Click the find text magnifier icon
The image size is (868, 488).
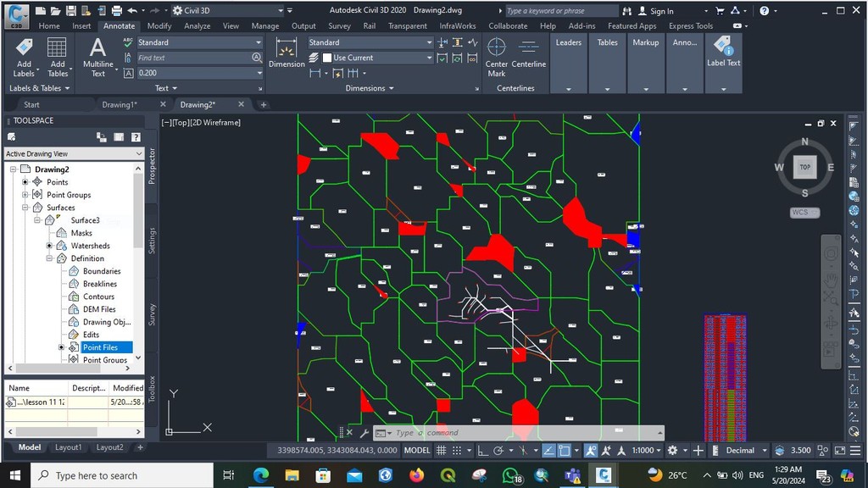point(256,58)
